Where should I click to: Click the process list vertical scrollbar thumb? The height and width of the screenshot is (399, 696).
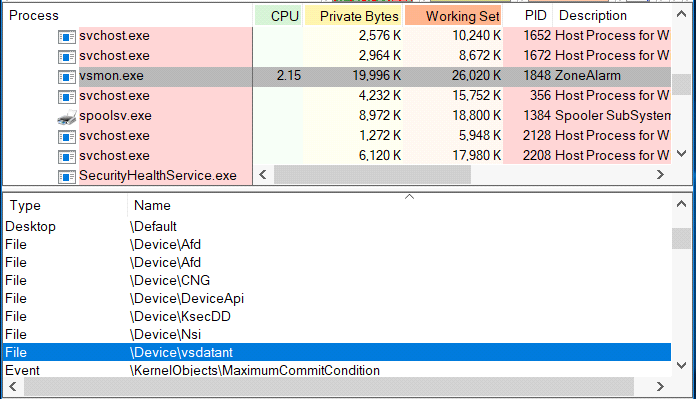click(x=681, y=84)
